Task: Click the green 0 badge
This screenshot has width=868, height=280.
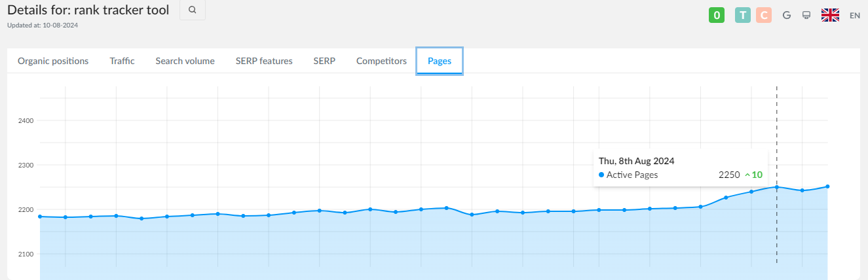Action: click(x=717, y=15)
